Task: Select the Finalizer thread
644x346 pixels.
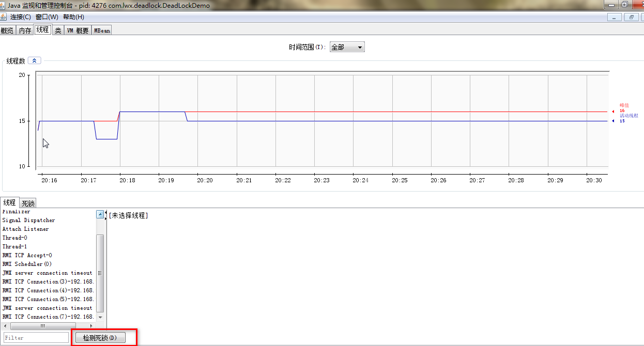Action: [16, 211]
